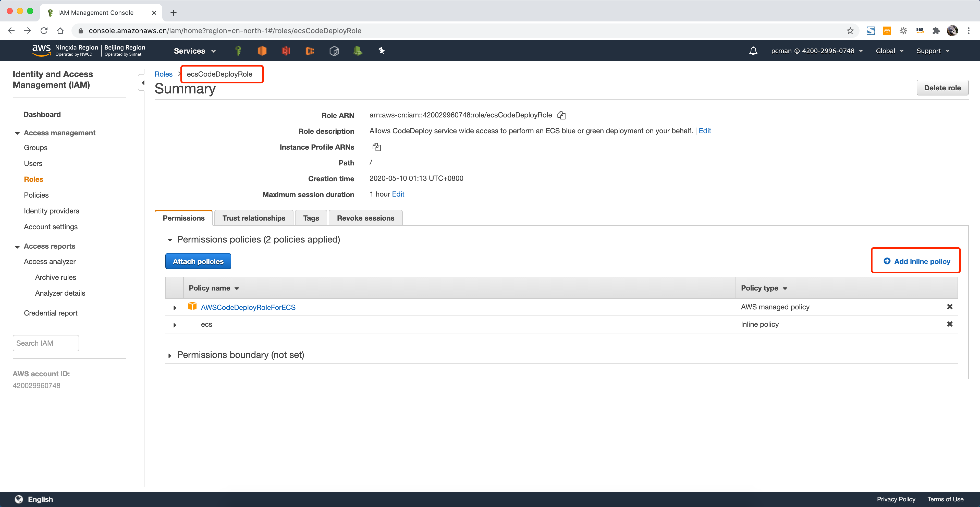Open the IAM green key shortcut icon
The width and height of the screenshot is (980, 507).
click(238, 51)
